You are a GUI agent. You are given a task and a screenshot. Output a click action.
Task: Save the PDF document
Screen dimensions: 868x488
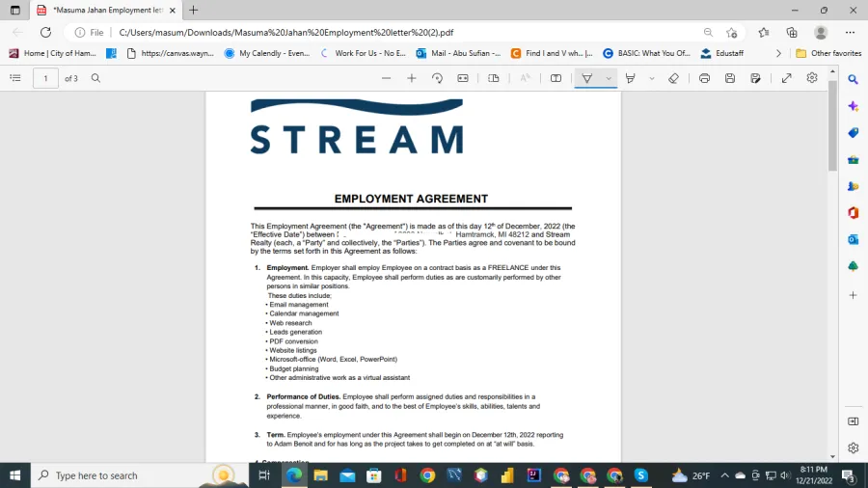[730, 78]
